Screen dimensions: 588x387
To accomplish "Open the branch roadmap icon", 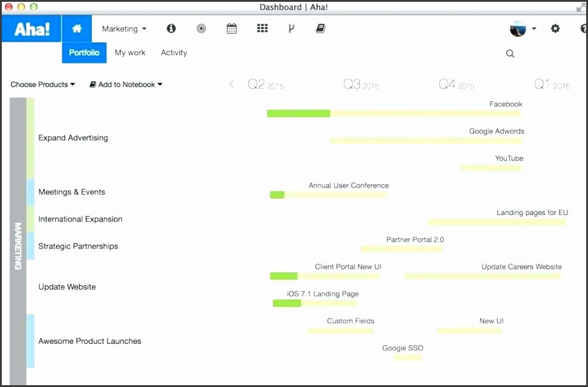I will point(291,28).
